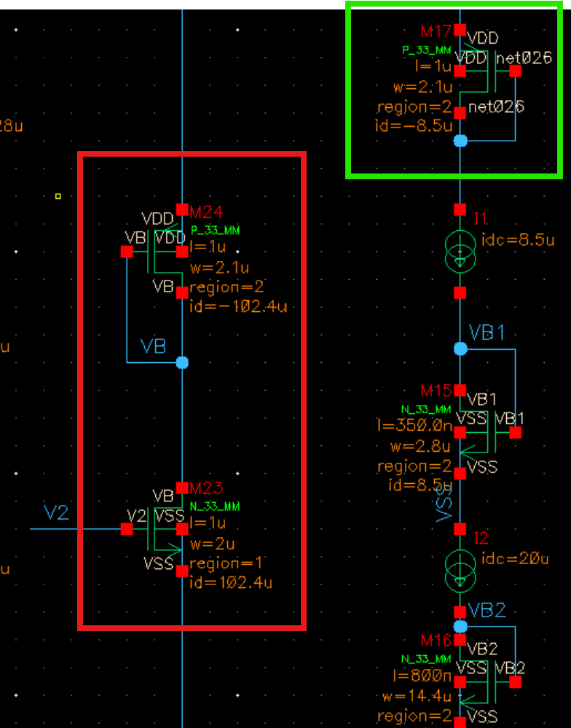
Task: Click the N_33_MM model label of M23
Action: pos(216,506)
